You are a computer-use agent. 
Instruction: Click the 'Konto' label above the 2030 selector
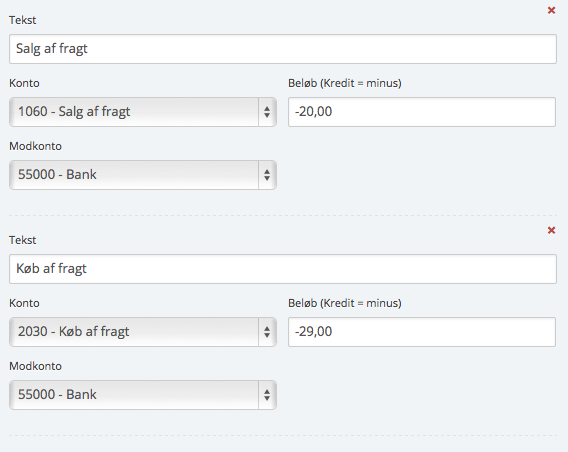24,303
